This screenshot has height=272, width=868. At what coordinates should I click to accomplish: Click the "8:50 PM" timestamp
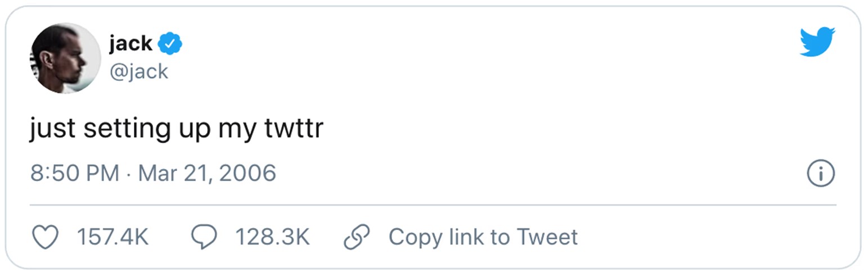click(x=75, y=173)
